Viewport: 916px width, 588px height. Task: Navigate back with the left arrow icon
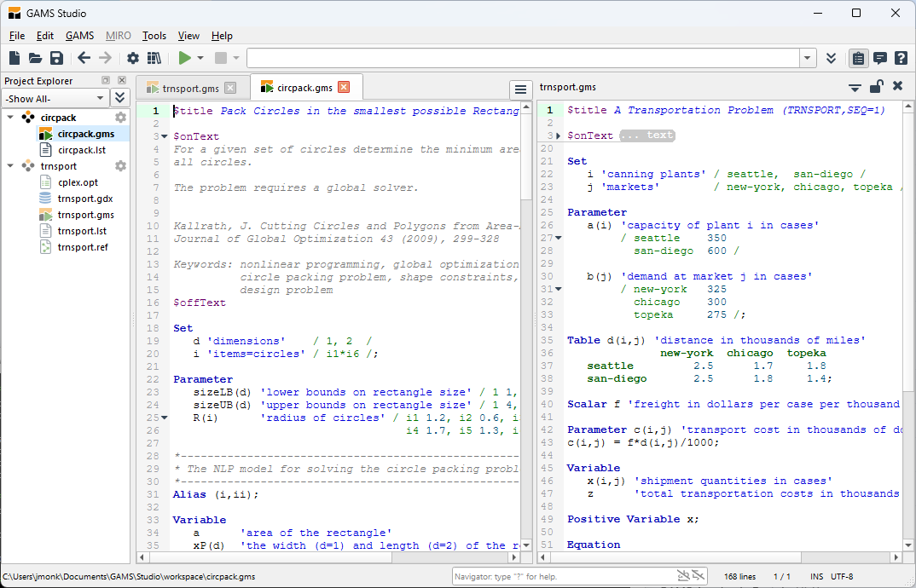point(84,58)
